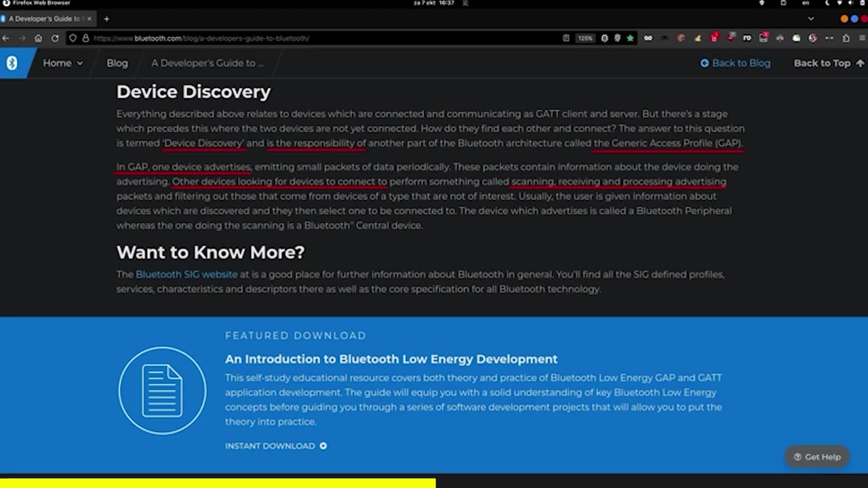Click the browser Forward arrow
The height and width of the screenshot is (488, 868).
pyautogui.click(x=22, y=38)
